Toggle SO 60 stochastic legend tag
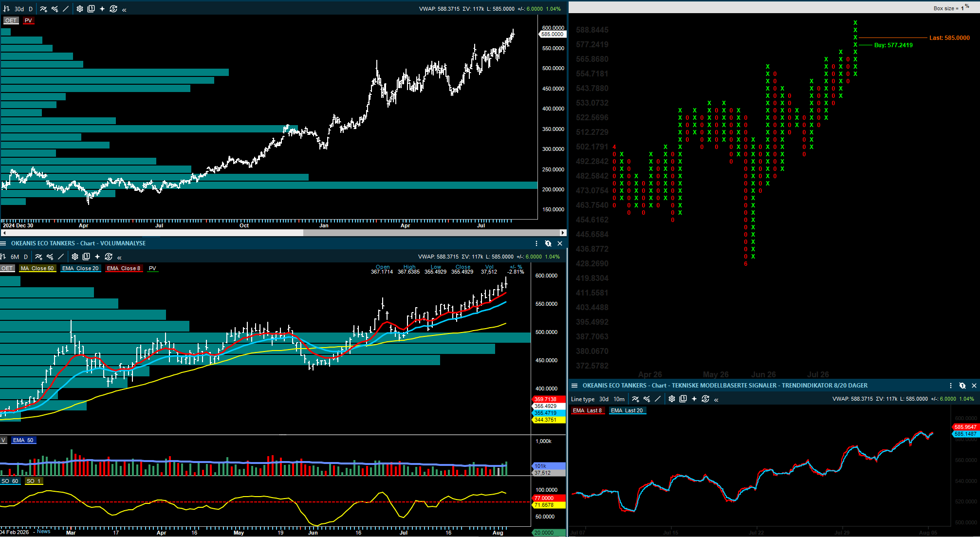Screen dimensions: 980x537 (x=10, y=481)
